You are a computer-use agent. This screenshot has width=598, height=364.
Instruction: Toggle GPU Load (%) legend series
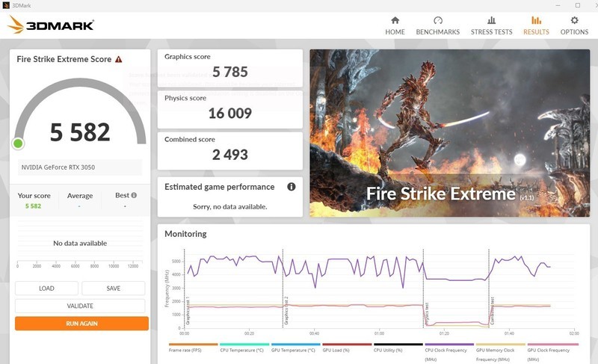pyautogui.click(x=343, y=349)
